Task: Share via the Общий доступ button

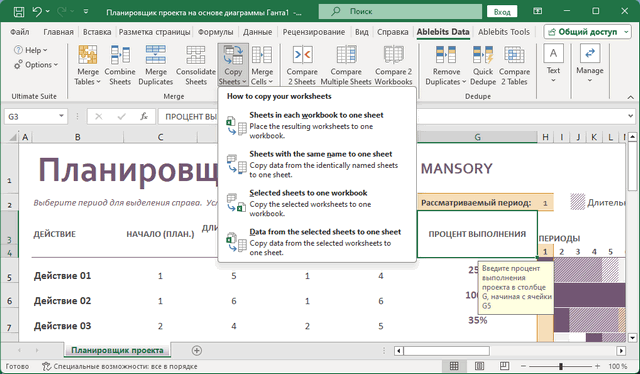Action: click(587, 32)
